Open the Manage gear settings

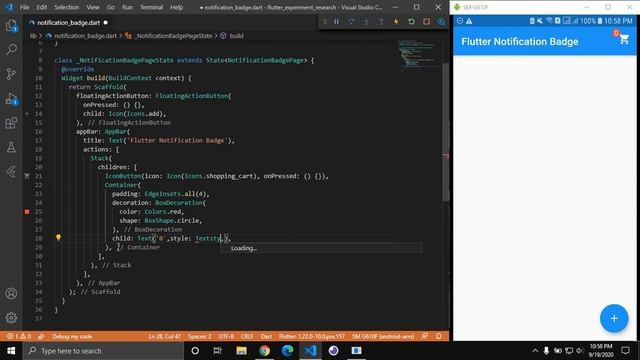click(x=11, y=318)
